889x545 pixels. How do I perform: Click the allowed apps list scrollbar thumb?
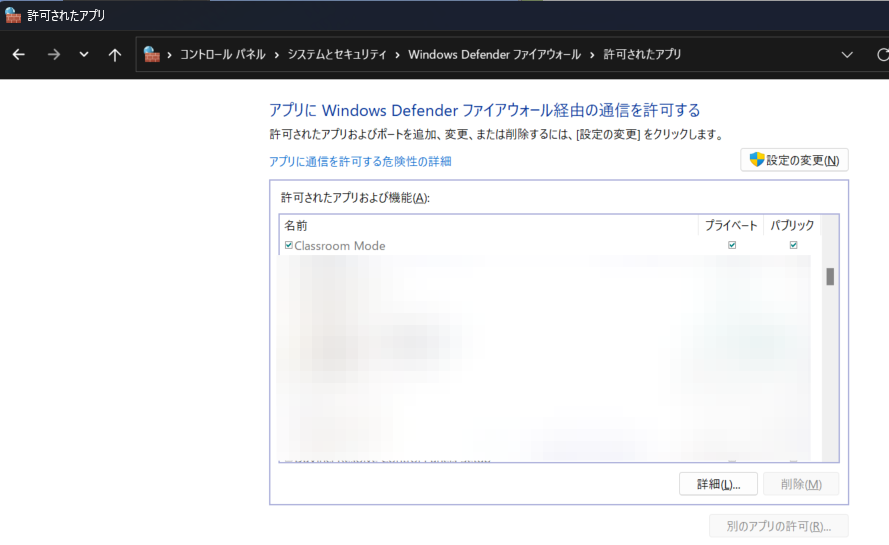click(830, 277)
